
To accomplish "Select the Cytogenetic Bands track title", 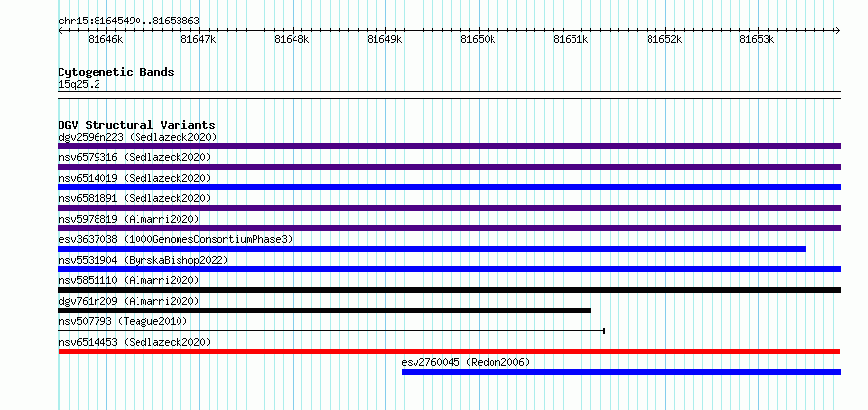I will tap(116, 72).
